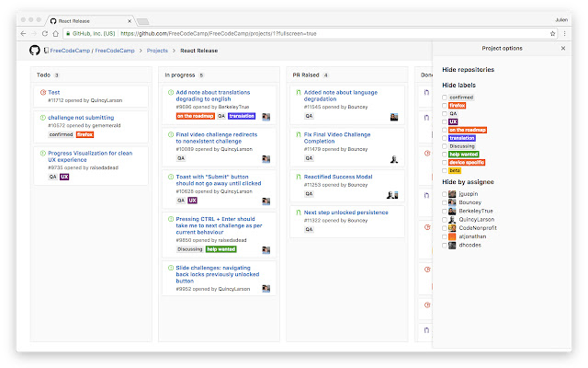
Task: Check the UX label checkbox in Hide labels
Action: point(445,121)
